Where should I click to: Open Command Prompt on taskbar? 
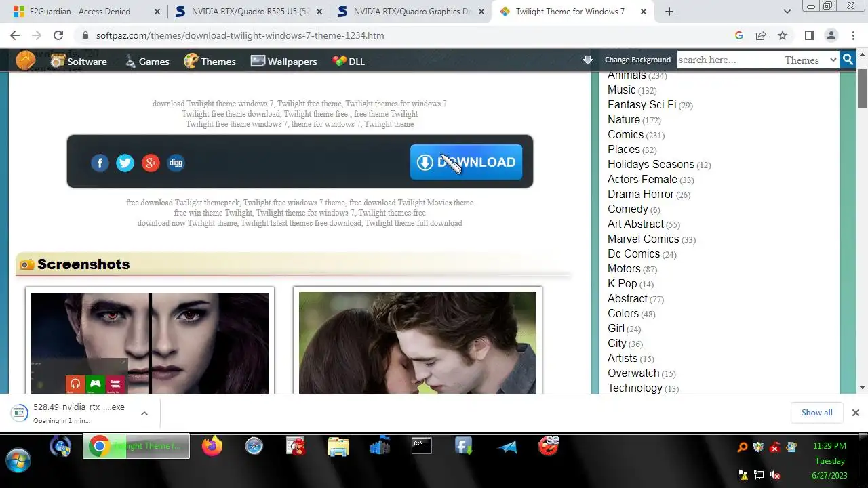pyautogui.click(x=422, y=446)
